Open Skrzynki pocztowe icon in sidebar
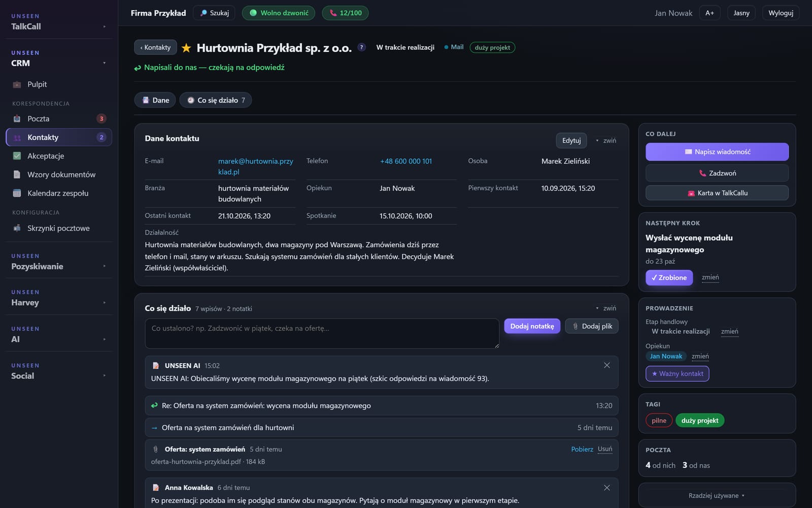This screenshot has width=812, height=508. [17, 228]
